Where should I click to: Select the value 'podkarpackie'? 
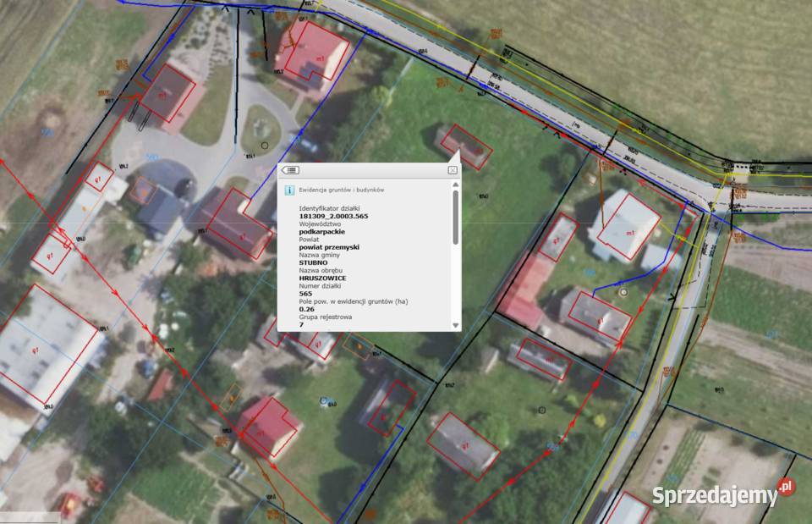(321, 232)
